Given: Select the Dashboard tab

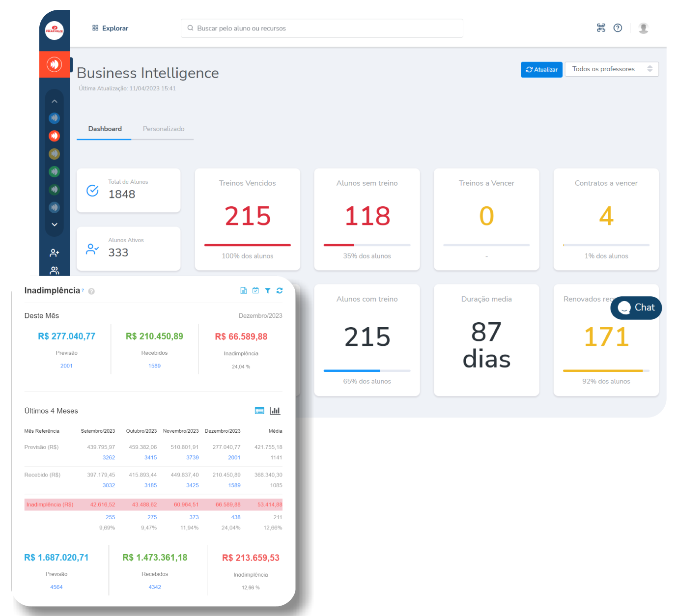Looking at the screenshot, I should coord(105,129).
